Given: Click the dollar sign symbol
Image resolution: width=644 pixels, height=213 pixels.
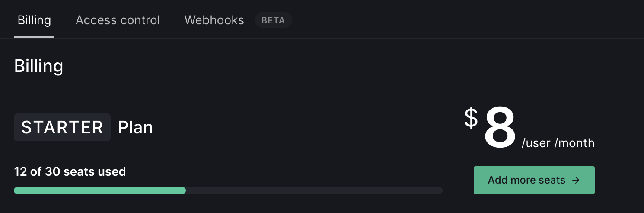Looking at the screenshot, I should 471,118.
